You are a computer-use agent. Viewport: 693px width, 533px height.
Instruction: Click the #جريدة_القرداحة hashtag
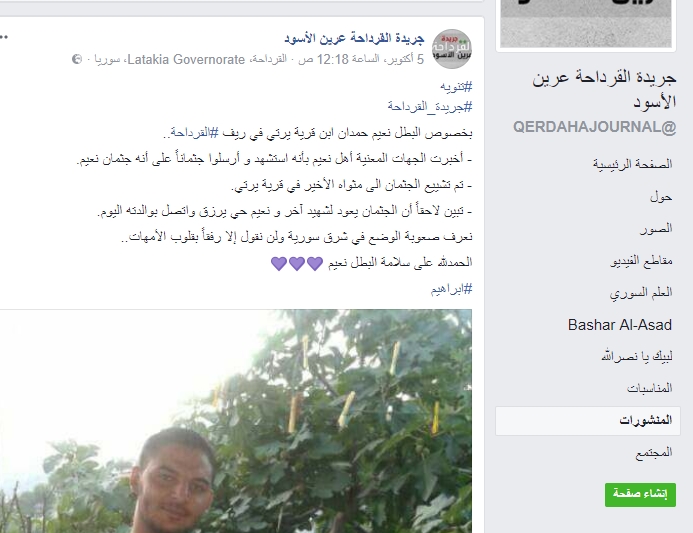pyautogui.click(x=430, y=106)
